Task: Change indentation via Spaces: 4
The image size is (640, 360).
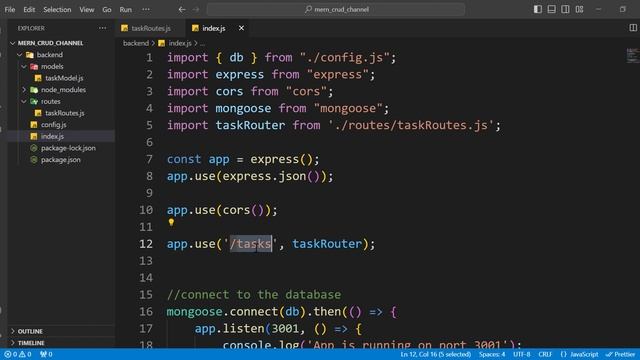Action: tap(492, 354)
